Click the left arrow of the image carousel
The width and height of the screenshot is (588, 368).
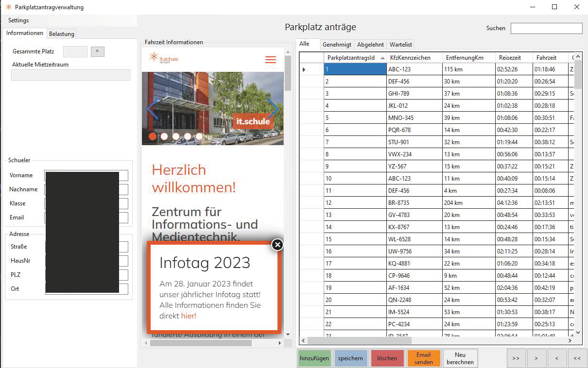151,109
